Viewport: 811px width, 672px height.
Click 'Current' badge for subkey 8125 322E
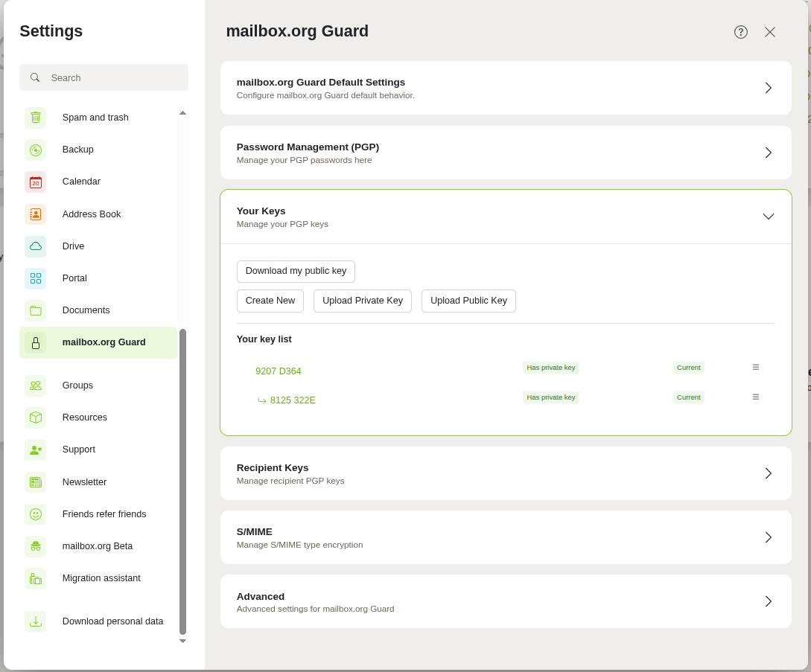coord(688,397)
